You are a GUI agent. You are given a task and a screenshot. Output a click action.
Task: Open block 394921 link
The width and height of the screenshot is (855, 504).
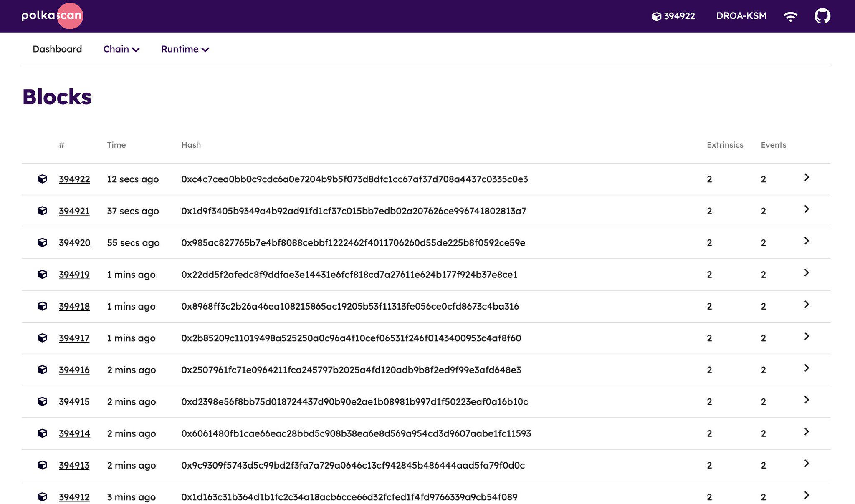[x=74, y=211]
